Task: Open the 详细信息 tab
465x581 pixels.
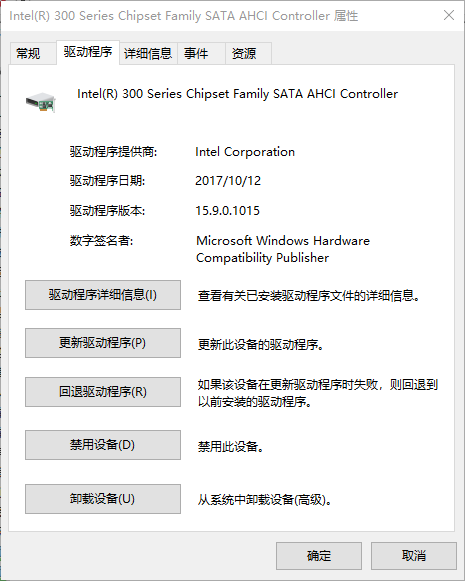Action: (x=148, y=54)
